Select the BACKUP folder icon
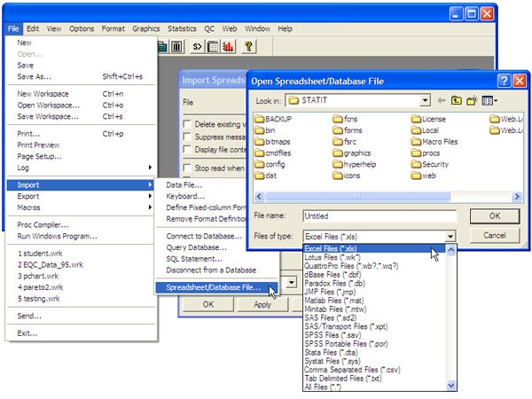 point(260,118)
